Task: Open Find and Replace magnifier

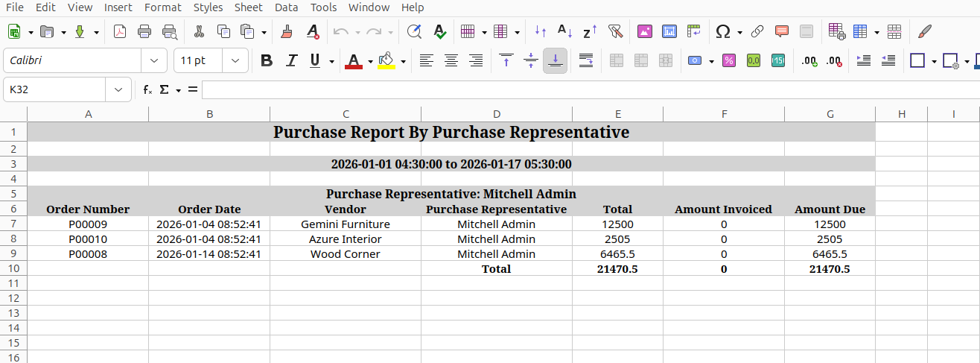Action: [415, 32]
